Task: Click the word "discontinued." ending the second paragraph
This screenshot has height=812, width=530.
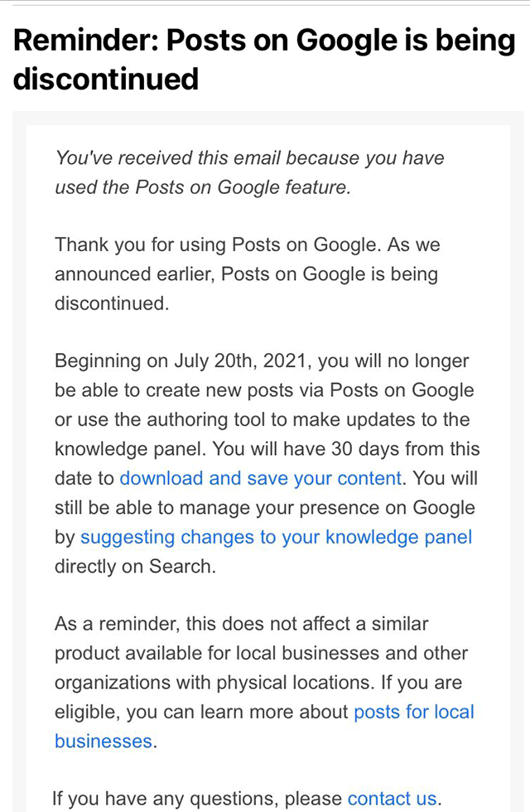Action: point(112,303)
